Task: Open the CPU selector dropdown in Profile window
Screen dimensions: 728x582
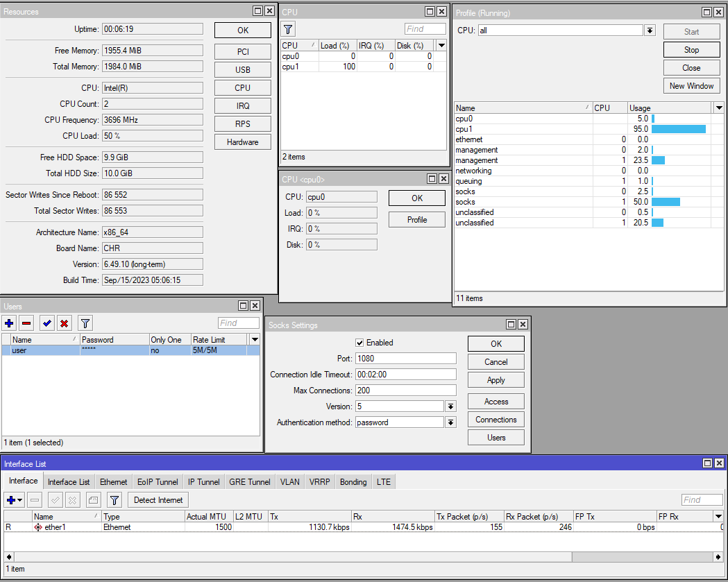Action: pos(650,31)
